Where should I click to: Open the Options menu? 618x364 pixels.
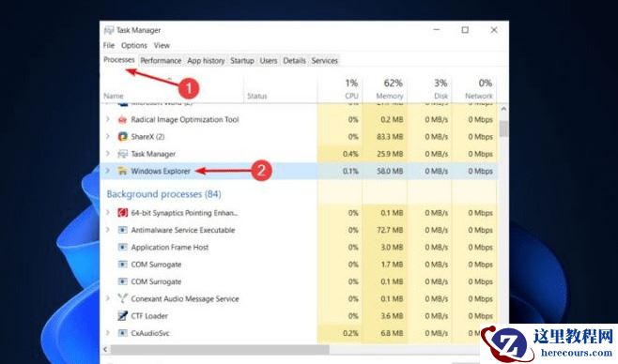tap(134, 45)
